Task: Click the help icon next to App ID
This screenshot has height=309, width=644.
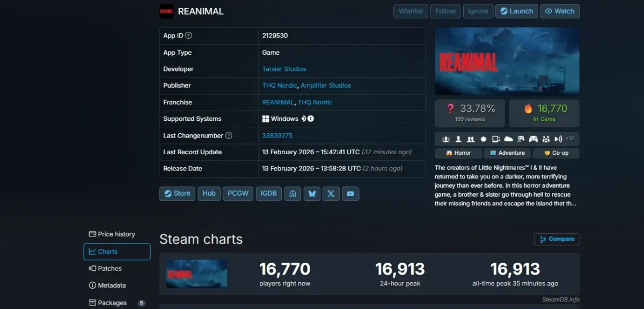Action: [x=188, y=36]
